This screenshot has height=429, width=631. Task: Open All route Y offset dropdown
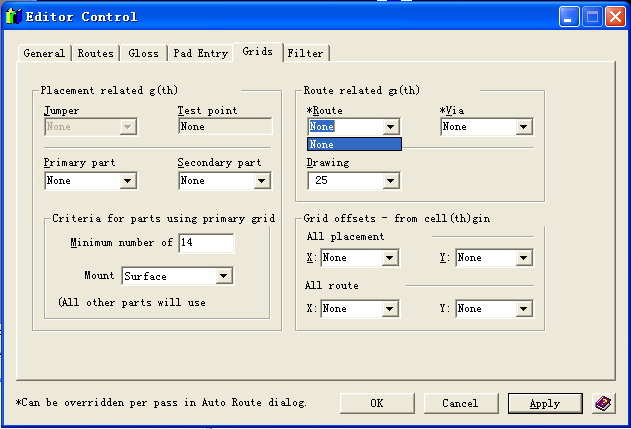524,309
